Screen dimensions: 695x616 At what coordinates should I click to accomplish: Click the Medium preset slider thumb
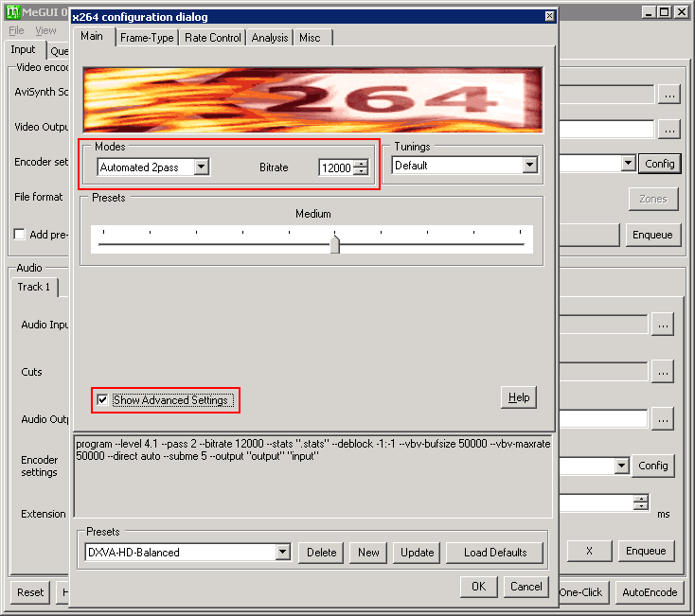[335, 244]
